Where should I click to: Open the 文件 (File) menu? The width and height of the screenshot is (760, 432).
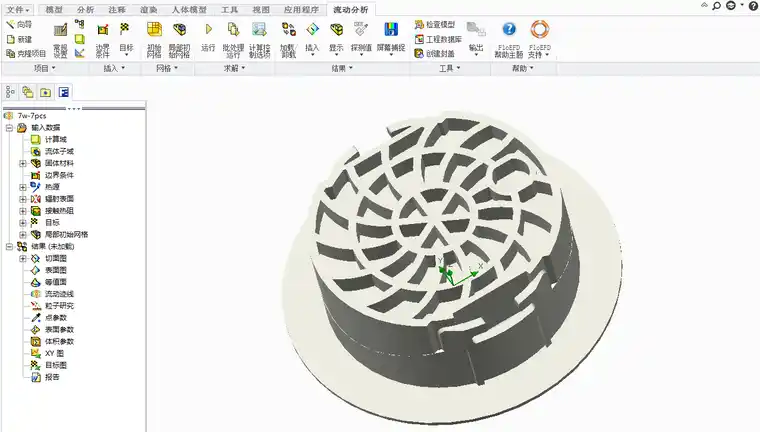17,9
